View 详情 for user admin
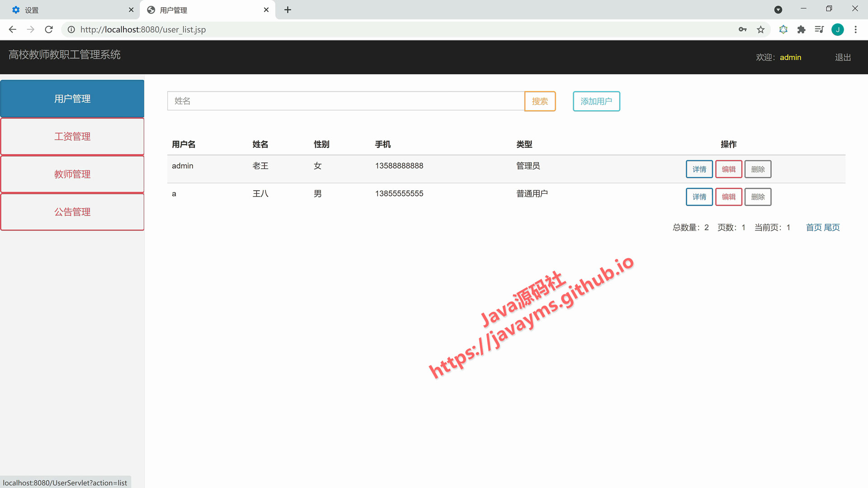Screen dimensions: 868x488 [699, 169]
